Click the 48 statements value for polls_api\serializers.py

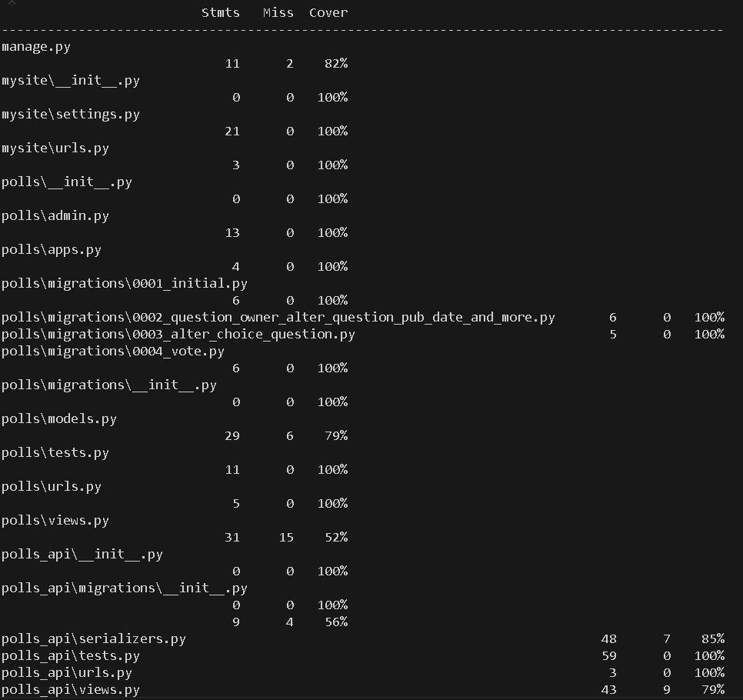coord(609,639)
